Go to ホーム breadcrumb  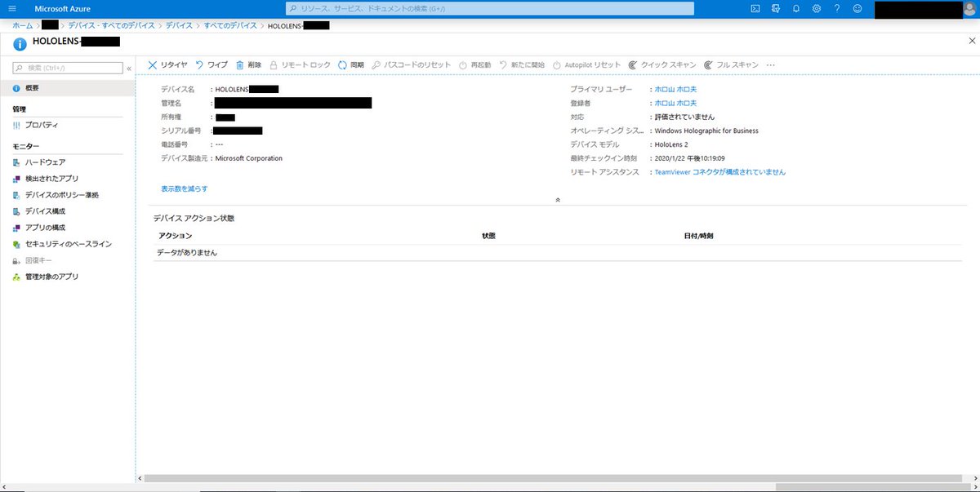(23, 26)
